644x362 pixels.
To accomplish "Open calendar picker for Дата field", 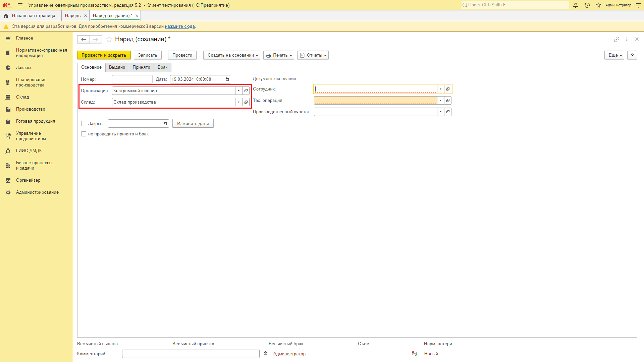I will tap(227, 79).
